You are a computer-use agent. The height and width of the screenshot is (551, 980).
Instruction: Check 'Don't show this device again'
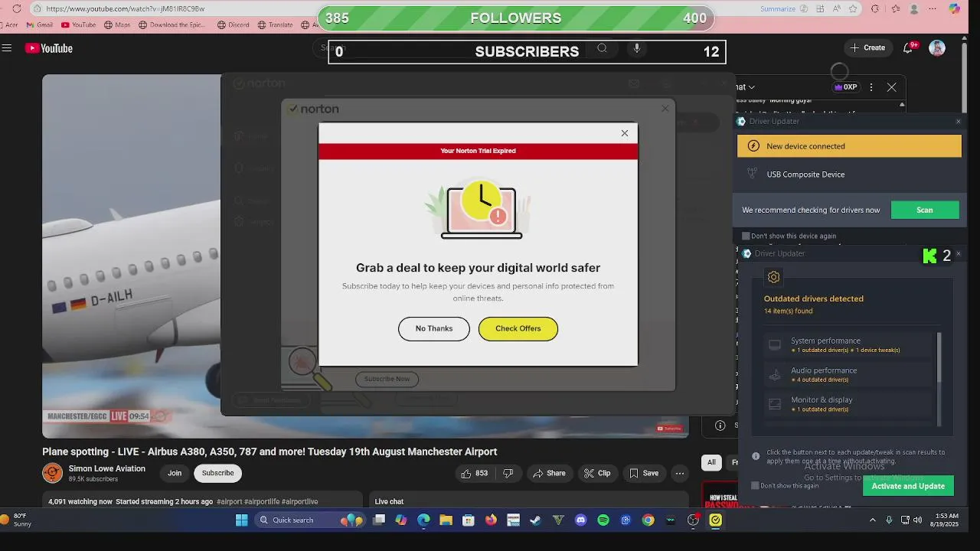pos(746,236)
